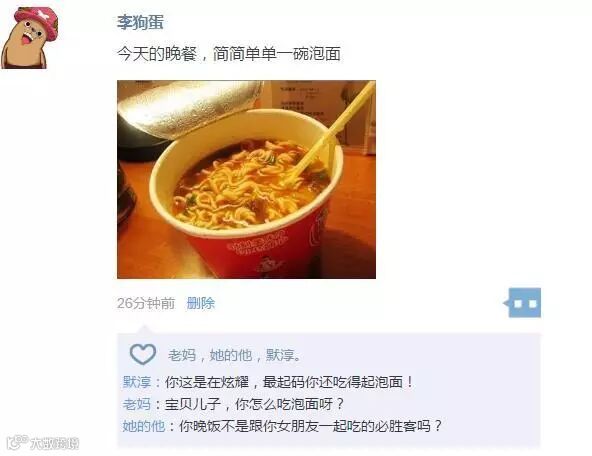Open liker 老妈 in likes list

coord(182,355)
